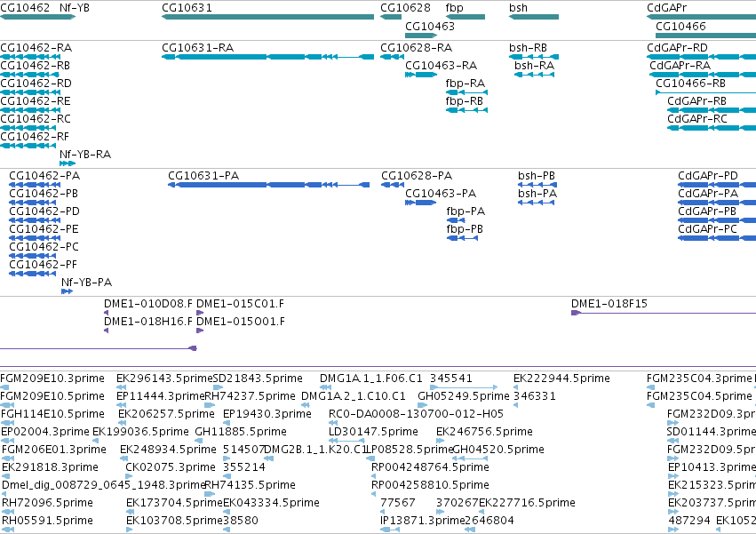Viewport: 756px width, 534px height.
Task: Click the CG10463-PA protein glyph
Action: 421,203
